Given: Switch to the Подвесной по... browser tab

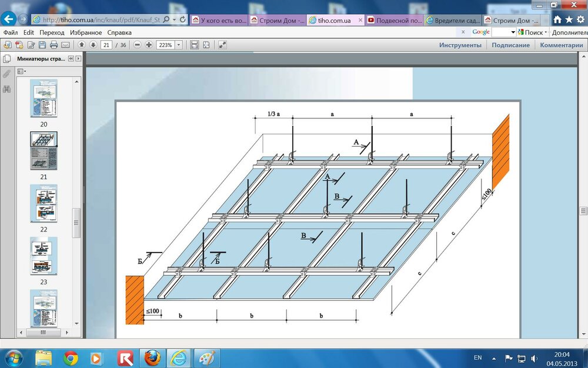Looking at the screenshot, I should point(394,20).
